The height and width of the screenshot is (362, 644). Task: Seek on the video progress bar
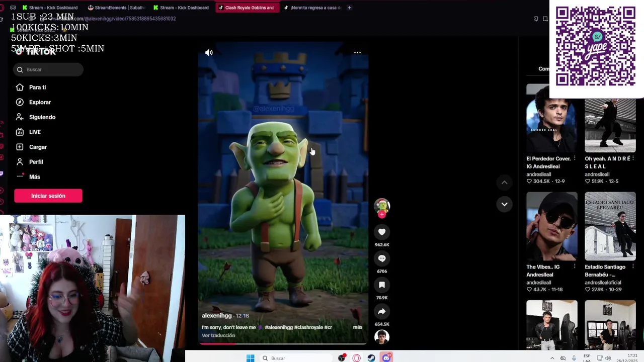click(x=283, y=344)
